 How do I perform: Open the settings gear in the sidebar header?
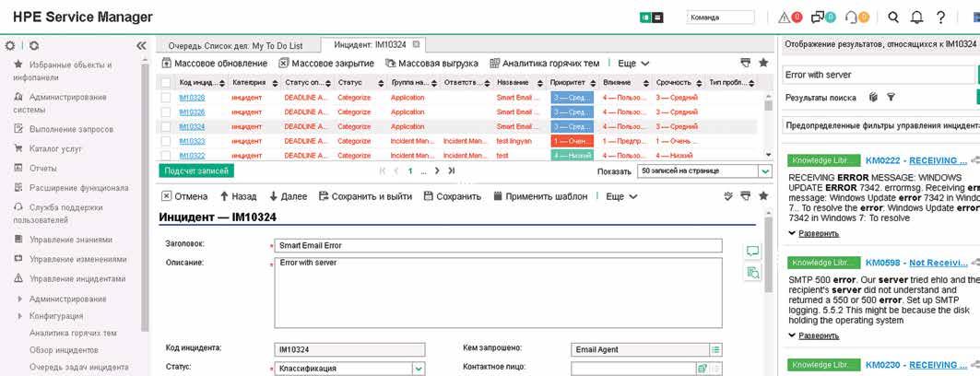[9, 45]
